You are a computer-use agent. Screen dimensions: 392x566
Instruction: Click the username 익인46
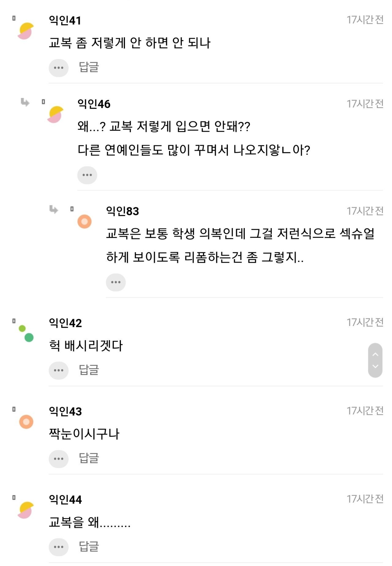[x=94, y=104]
